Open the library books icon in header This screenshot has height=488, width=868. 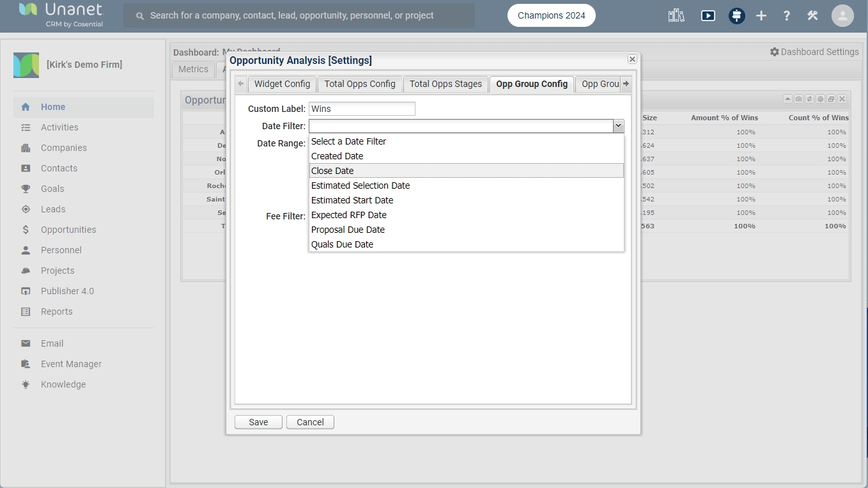point(676,16)
